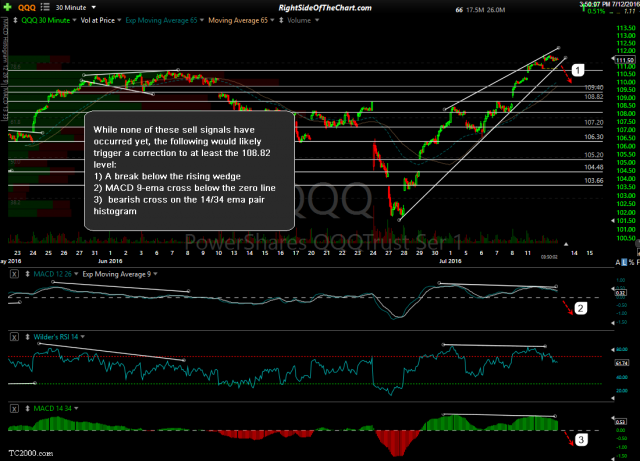Click the scale arrow at RSI 80.00 level
The height and width of the screenshot is (461, 640).
613,350
